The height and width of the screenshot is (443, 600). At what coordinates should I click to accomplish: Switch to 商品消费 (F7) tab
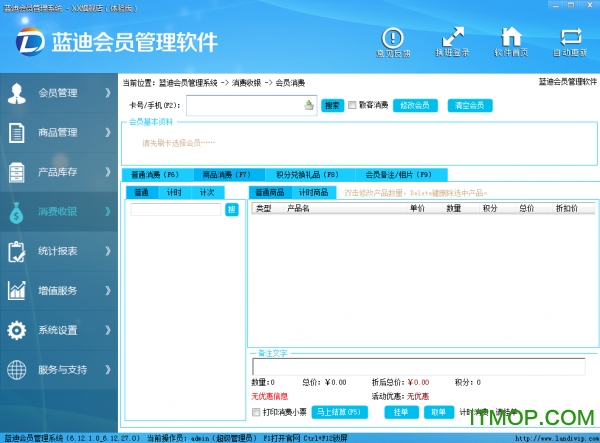tap(229, 175)
